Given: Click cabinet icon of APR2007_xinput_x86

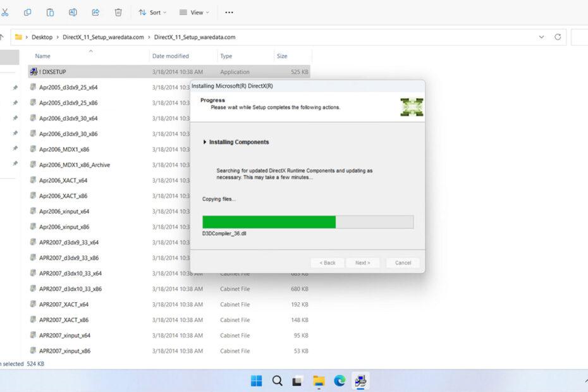Looking at the screenshot, I should click(33, 351).
